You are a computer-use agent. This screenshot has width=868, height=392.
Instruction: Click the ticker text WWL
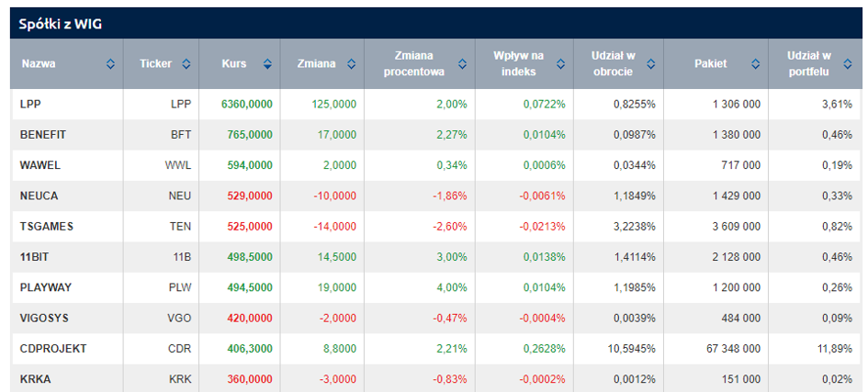point(177,164)
